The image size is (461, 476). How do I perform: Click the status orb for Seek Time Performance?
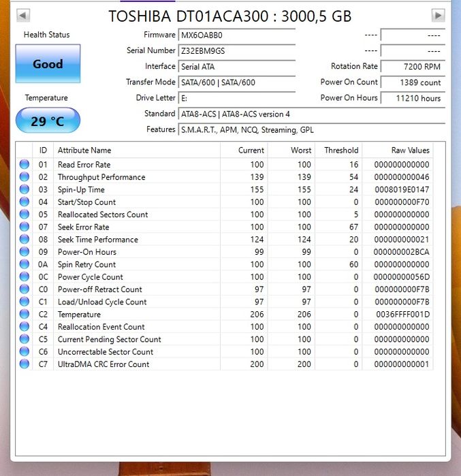point(25,239)
